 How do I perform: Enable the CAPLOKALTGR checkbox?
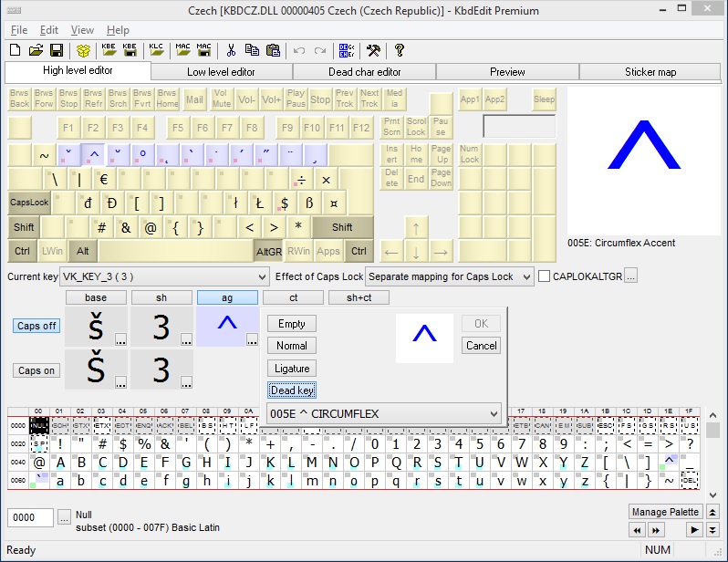point(545,276)
